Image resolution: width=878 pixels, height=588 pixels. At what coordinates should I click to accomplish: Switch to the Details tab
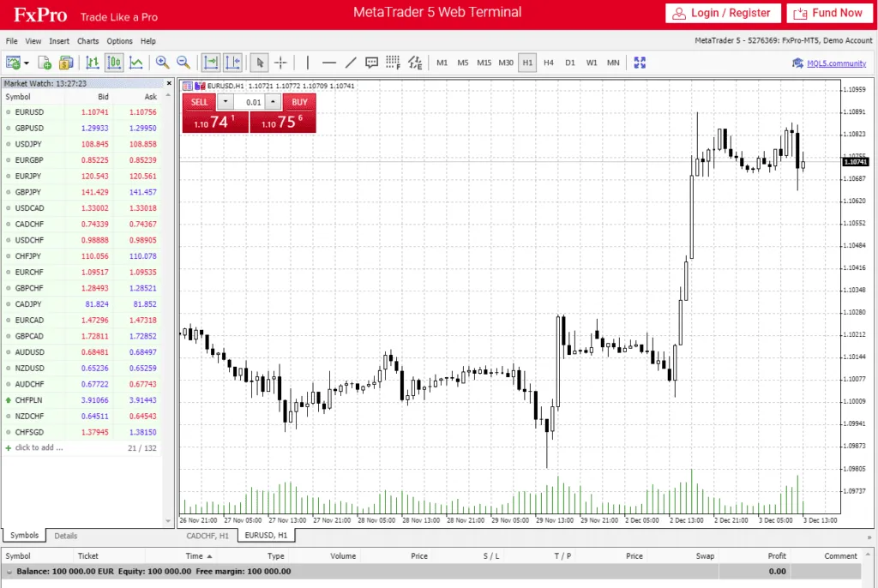(65, 536)
